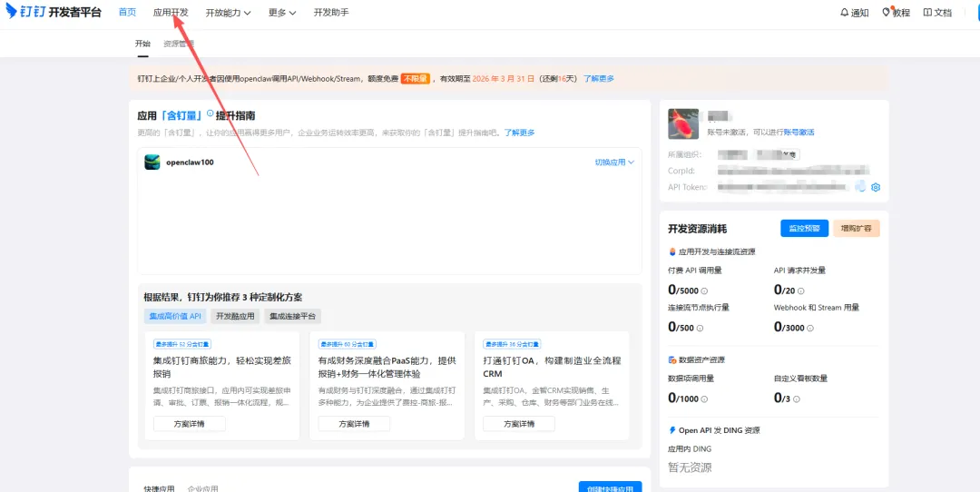Click info icon next to 0/3
Screen dimensions: 980x492
797,399
